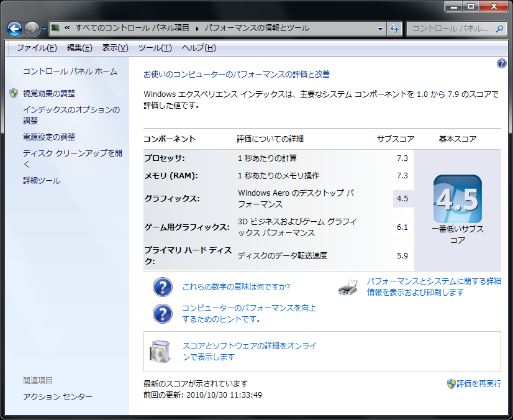513x420 pixels.
Task: Click the refresh button in the address bar
Action: pyautogui.click(x=395, y=28)
